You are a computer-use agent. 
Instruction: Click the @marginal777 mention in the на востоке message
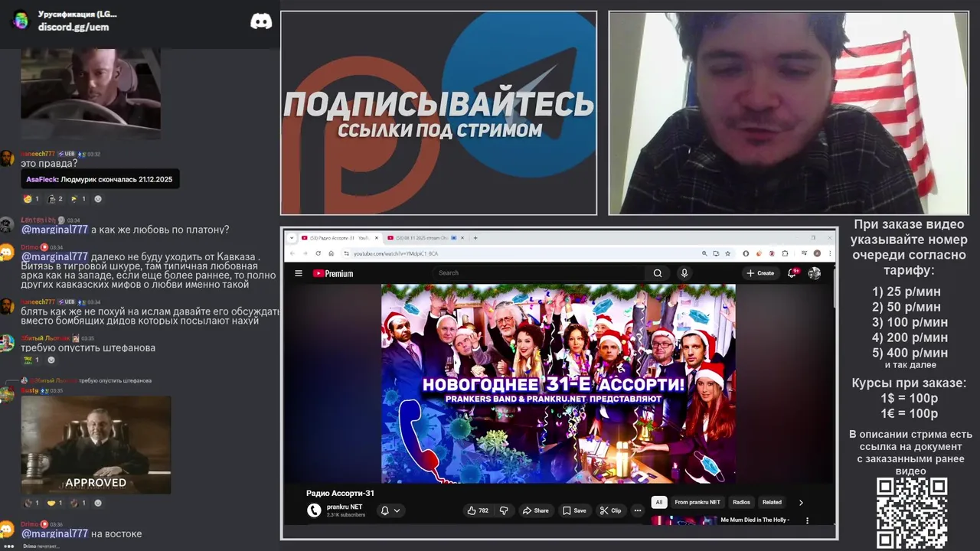[54, 533]
